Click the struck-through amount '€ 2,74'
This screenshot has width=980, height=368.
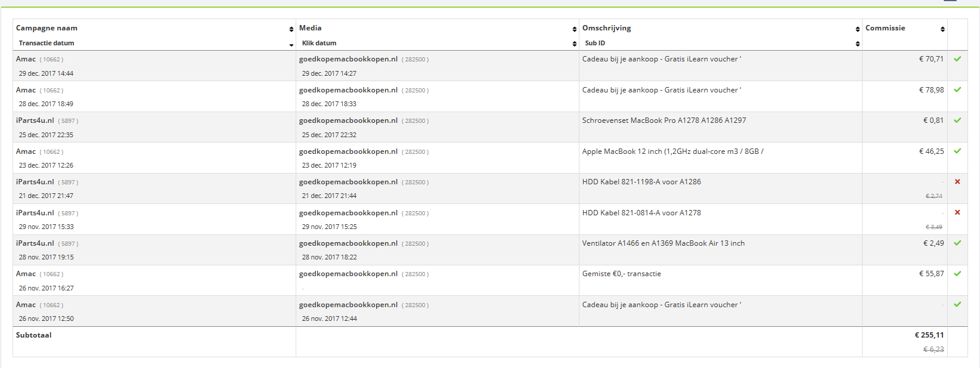[934, 196]
